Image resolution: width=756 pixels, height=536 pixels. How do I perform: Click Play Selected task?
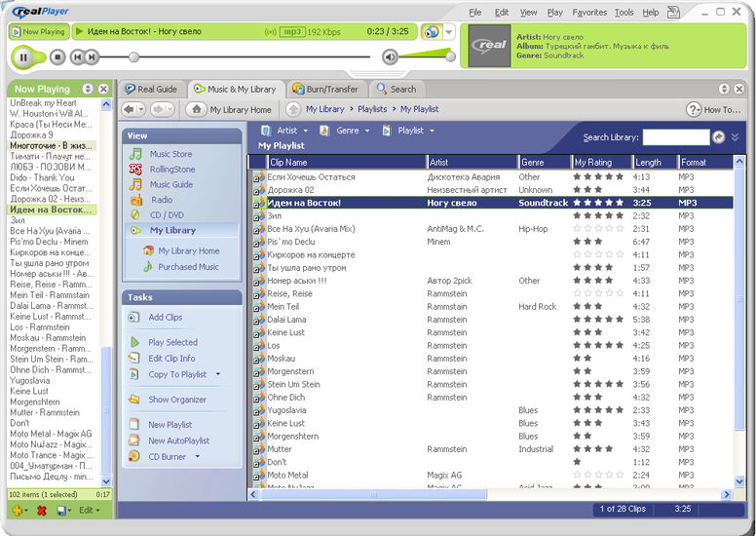coord(172,342)
